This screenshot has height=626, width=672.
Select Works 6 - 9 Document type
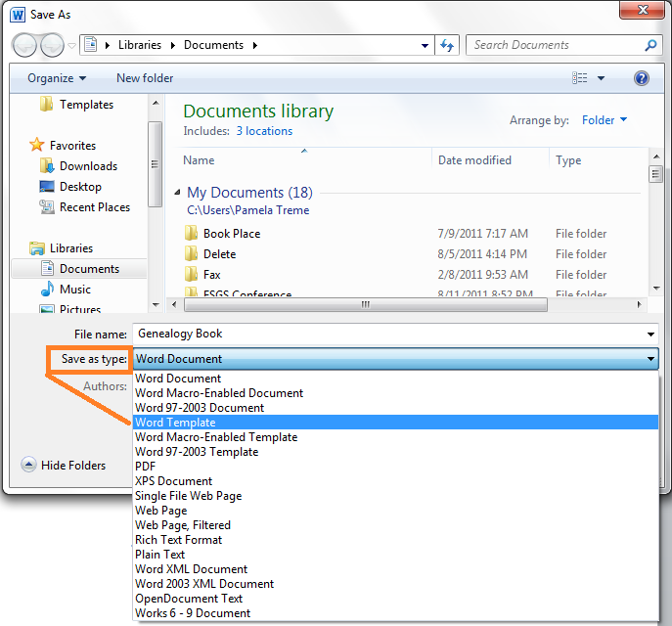pos(395,612)
